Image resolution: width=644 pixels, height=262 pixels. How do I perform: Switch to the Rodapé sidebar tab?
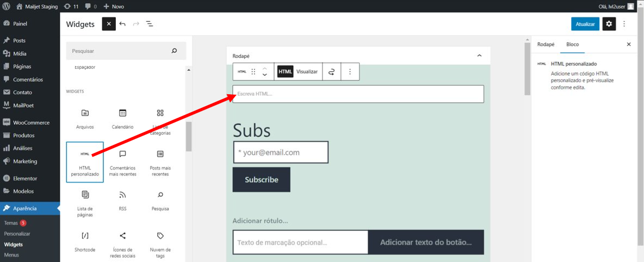click(x=546, y=44)
